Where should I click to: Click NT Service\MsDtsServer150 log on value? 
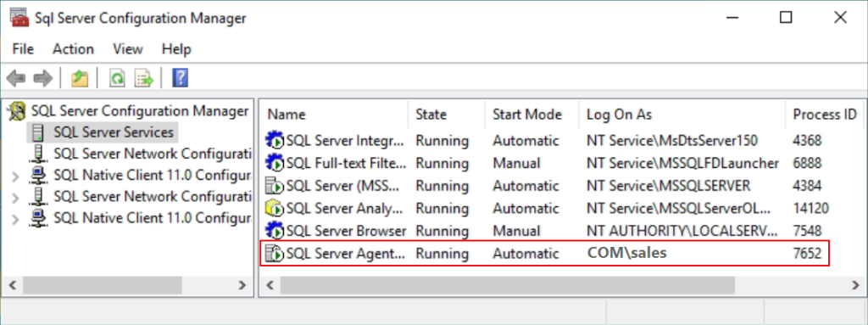[x=672, y=140]
